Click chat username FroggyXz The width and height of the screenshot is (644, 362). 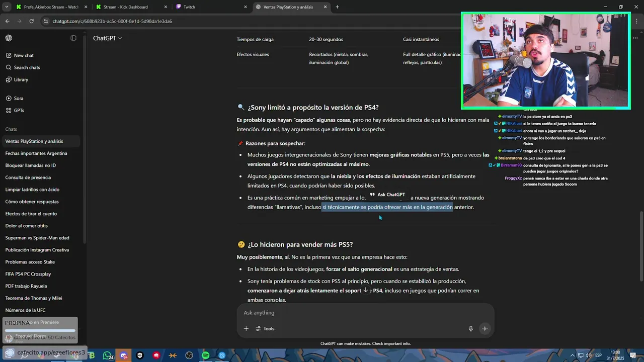tap(513, 178)
